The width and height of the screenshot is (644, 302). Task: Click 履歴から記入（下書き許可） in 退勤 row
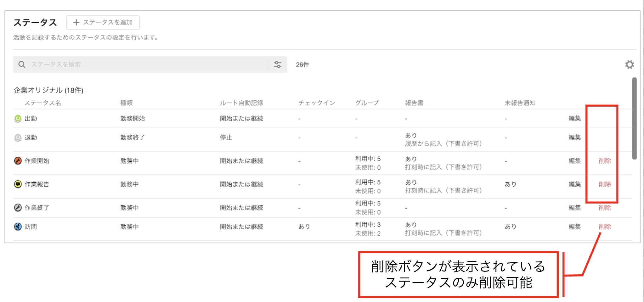click(443, 144)
